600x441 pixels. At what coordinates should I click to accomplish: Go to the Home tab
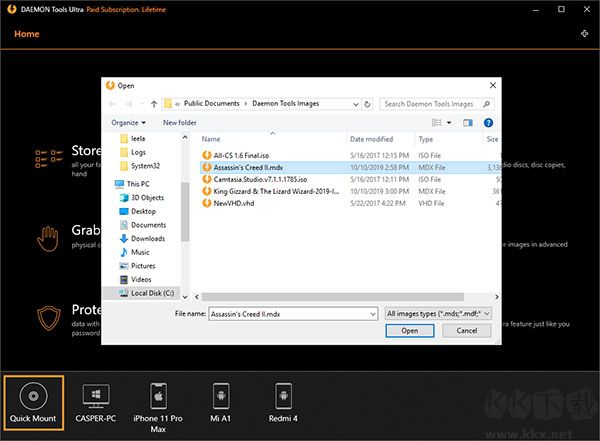coord(27,34)
